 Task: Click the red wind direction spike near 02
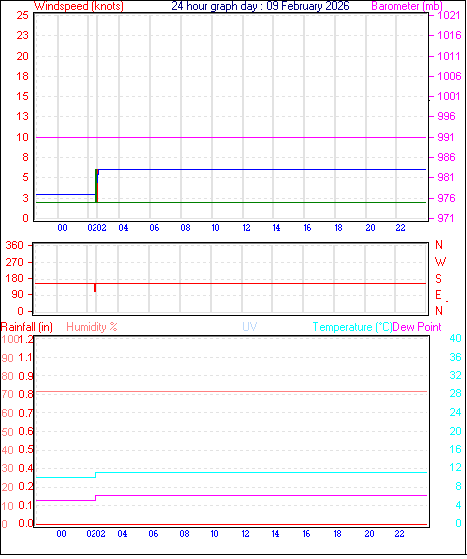(x=95, y=288)
